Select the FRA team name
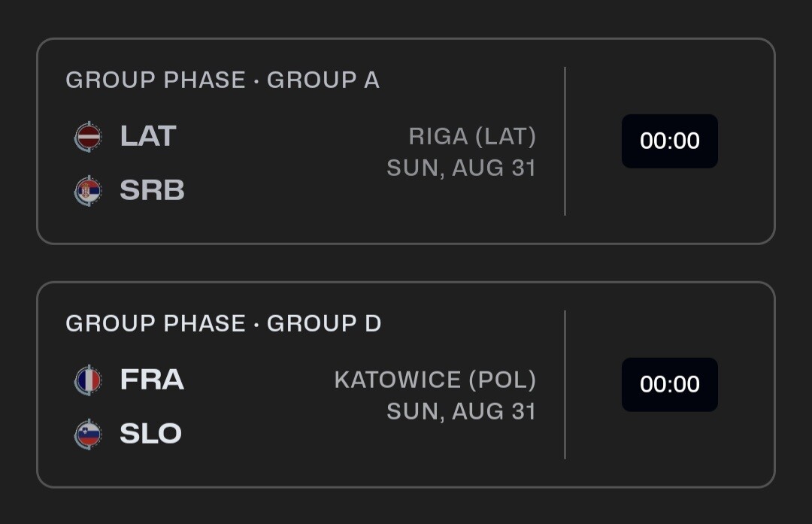This screenshot has height=524, width=812. [152, 380]
